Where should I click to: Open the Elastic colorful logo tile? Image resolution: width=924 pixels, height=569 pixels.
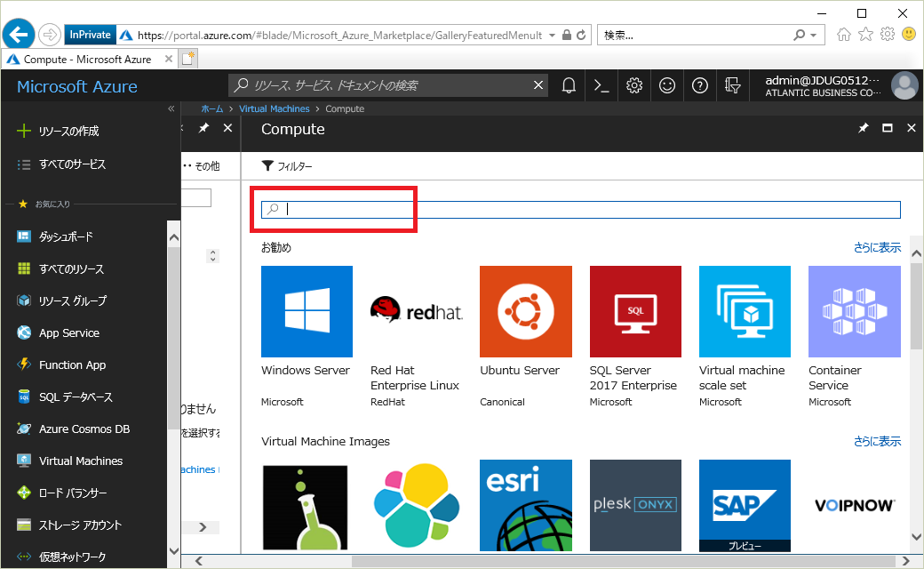click(x=416, y=505)
